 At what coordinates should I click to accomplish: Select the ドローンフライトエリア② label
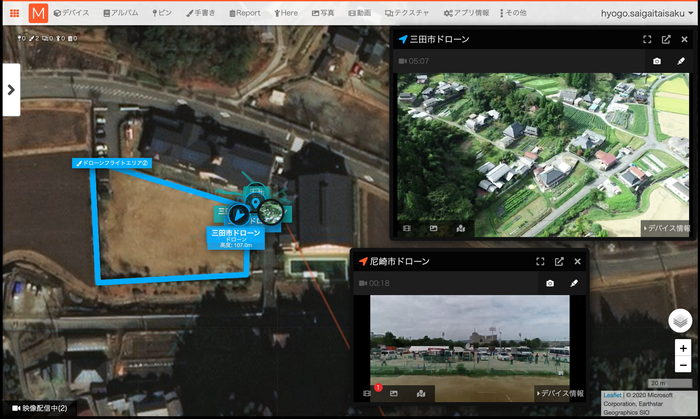[112, 163]
